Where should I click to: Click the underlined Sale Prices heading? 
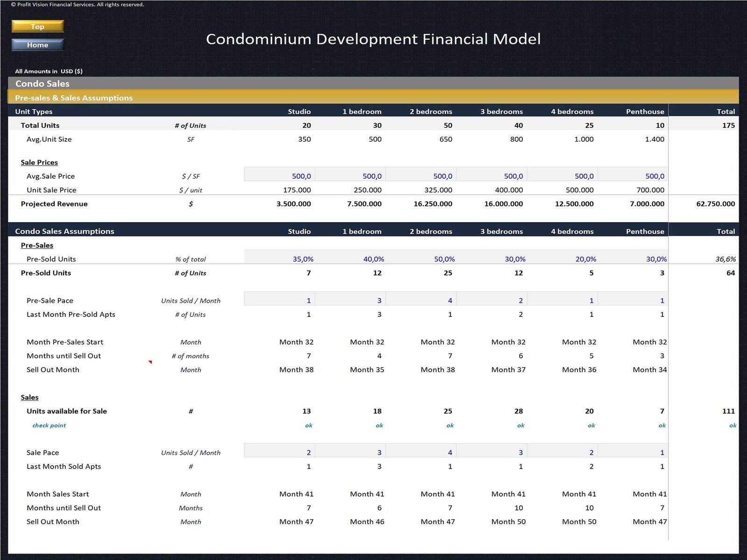tap(39, 162)
